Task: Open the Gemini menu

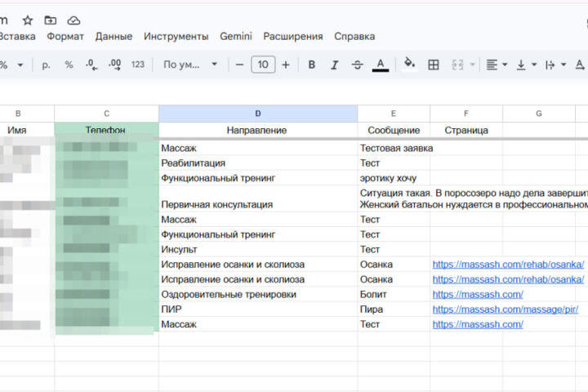Action: pyautogui.click(x=236, y=37)
